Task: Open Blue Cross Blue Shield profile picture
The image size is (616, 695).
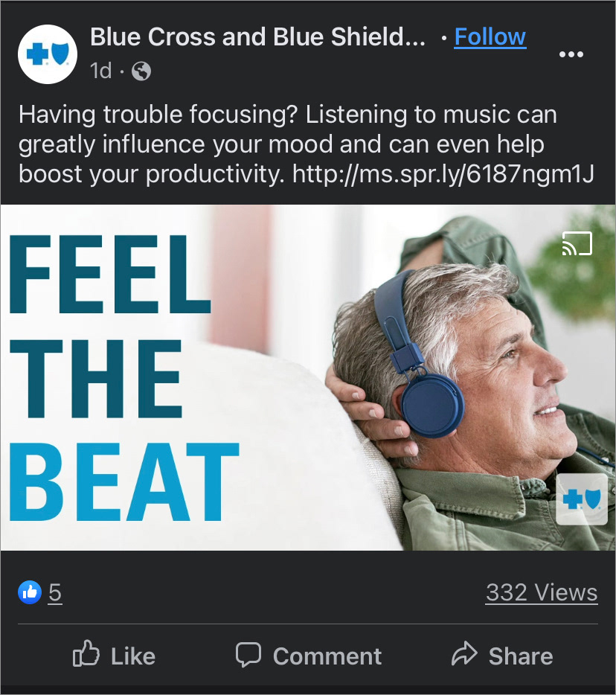Action: [x=48, y=54]
